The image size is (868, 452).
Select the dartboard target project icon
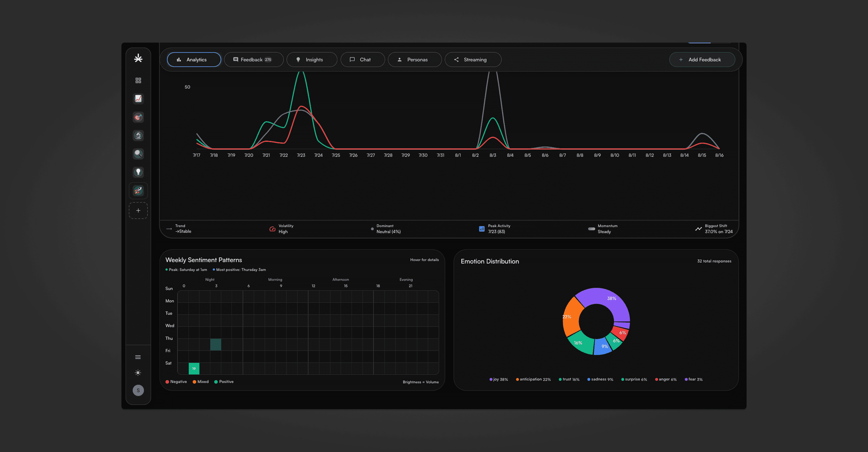138,117
